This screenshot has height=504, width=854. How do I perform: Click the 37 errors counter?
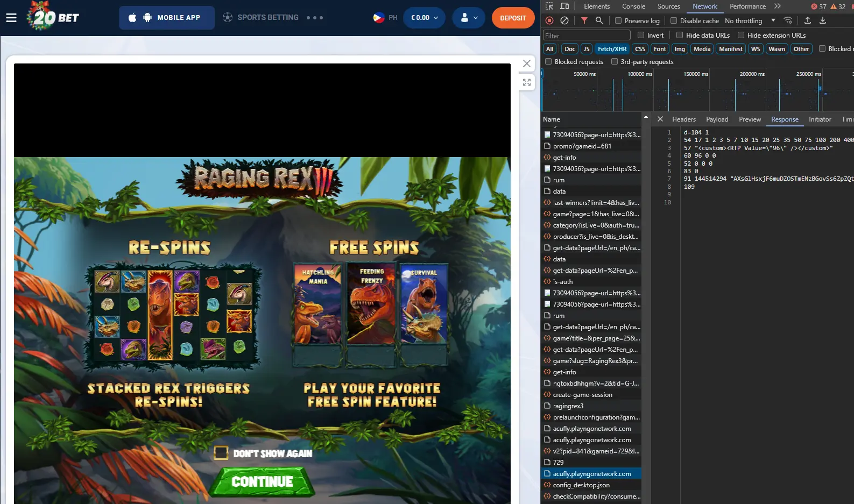pyautogui.click(x=818, y=7)
